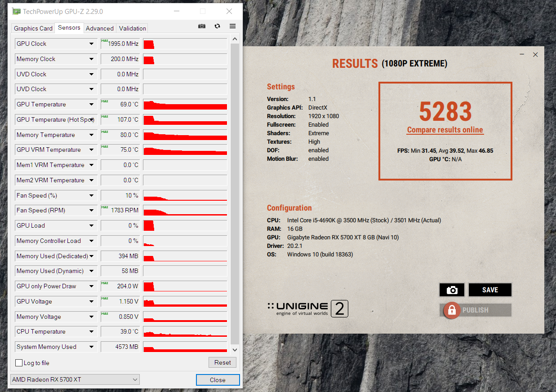The height and width of the screenshot is (392, 556).
Task: Open Memory Voltage sensor dropdown
Action: click(92, 317)
